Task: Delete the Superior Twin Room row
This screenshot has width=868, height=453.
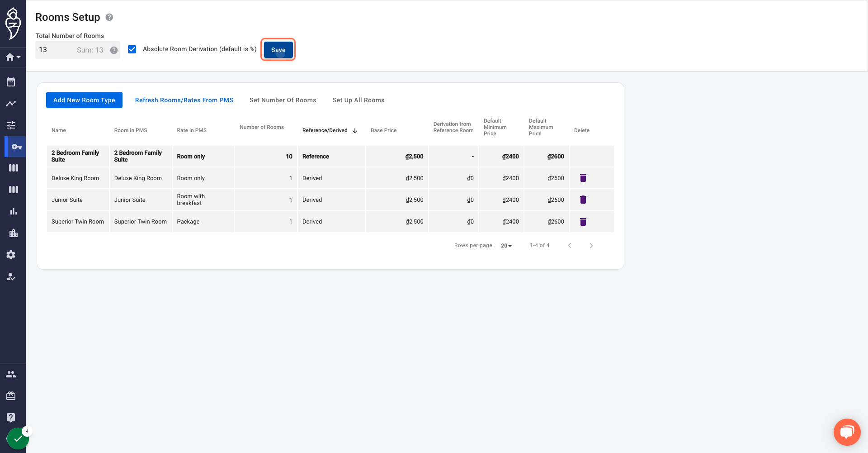Action: [583, 222]
